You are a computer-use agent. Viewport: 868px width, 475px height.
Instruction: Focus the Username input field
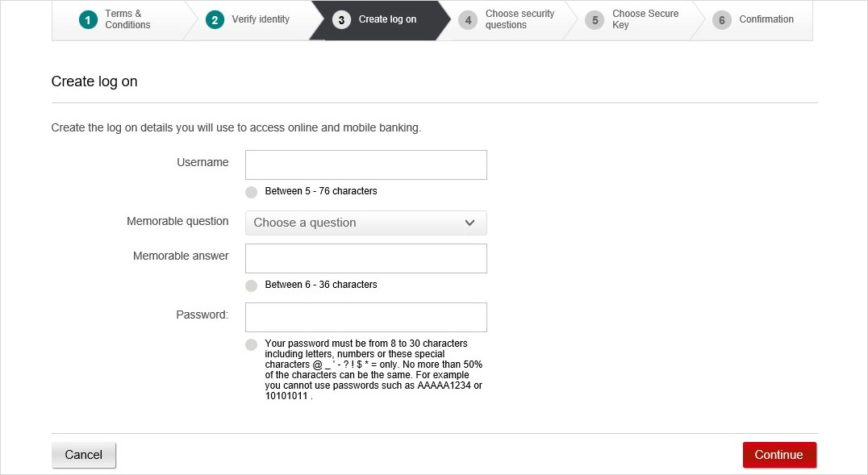point(366,165)
